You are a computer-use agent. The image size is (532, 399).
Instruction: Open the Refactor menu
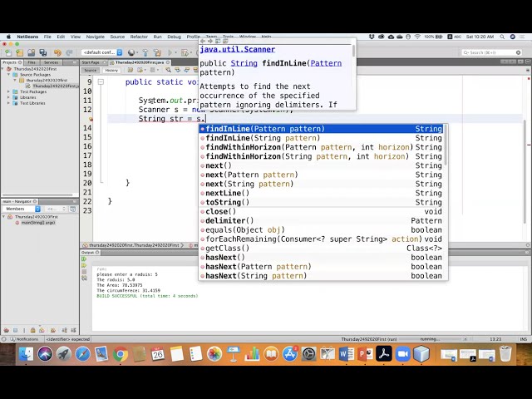tap(139, 37)
